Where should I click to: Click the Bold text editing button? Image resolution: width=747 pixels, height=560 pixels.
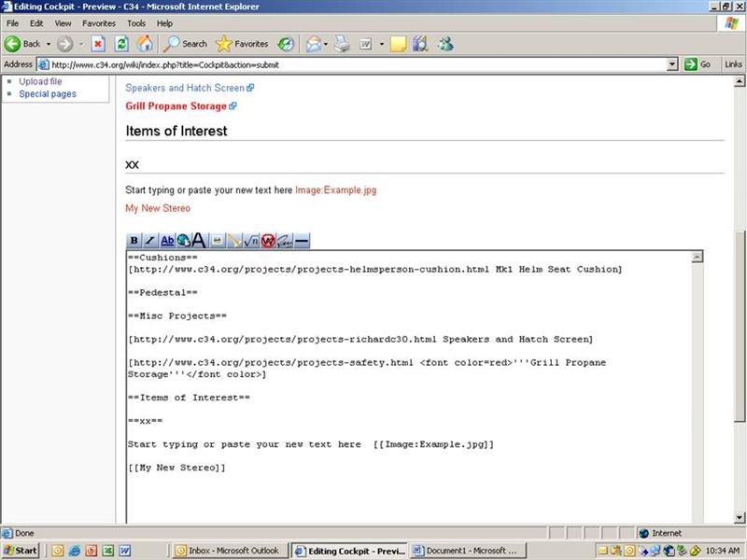tap(134, 241)
